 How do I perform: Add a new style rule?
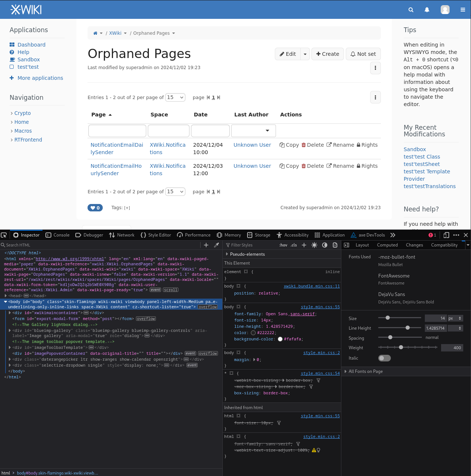point(304,245)
